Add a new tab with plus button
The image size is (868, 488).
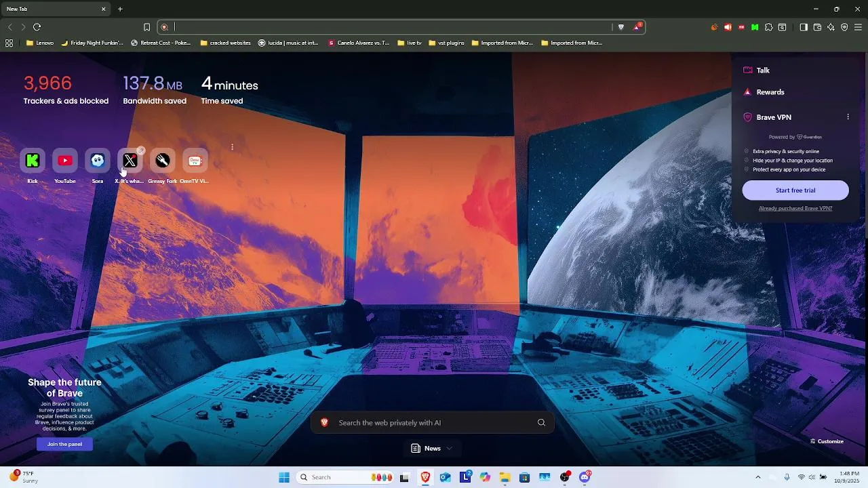coord(120,9)
